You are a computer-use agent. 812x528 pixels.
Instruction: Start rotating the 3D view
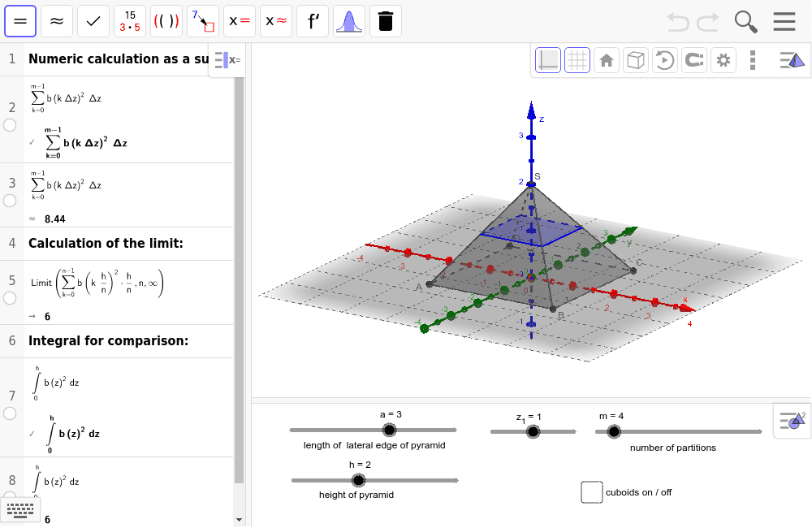click(x=665, y=61)
